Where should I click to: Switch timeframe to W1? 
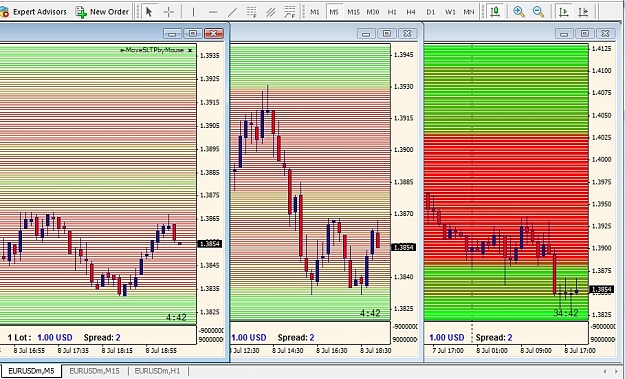(x=450, y=12)
